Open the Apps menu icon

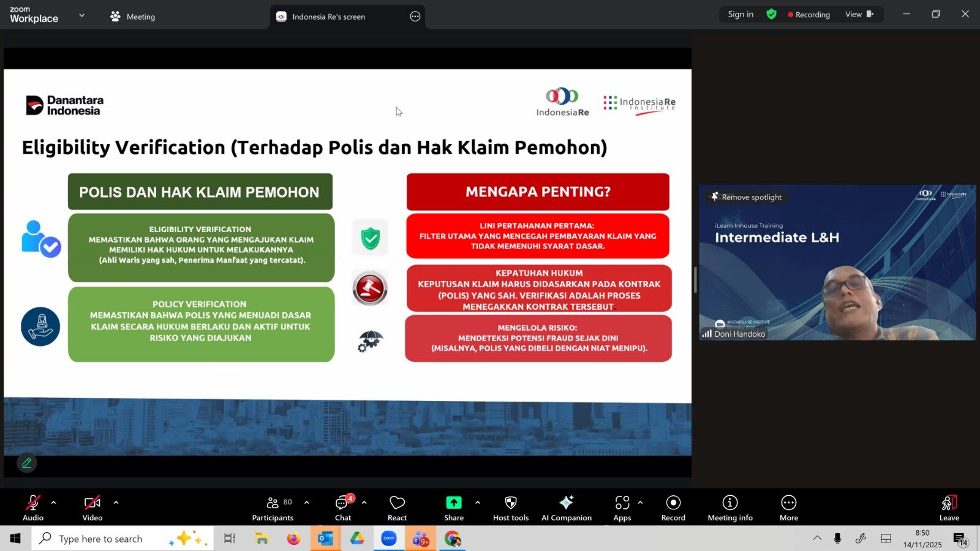(x=622, y=508)
